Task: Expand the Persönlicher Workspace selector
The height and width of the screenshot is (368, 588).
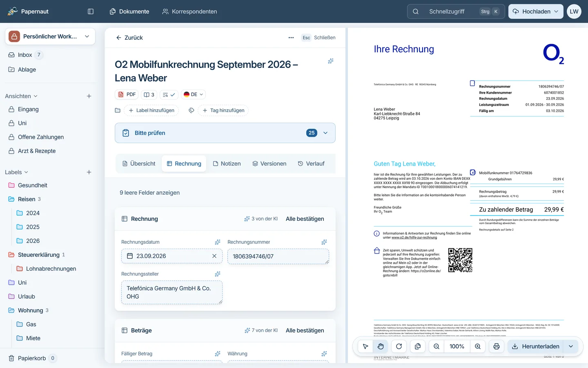Action: [50, 36]
